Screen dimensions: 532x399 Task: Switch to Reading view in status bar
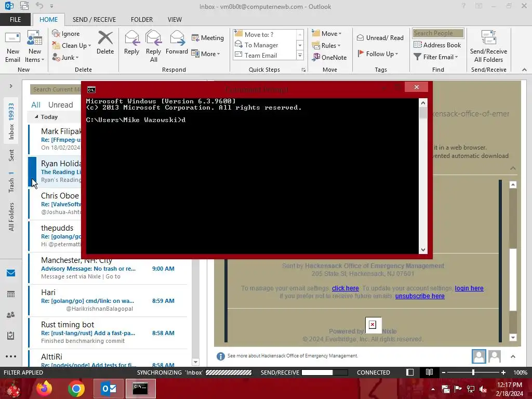[x=429, y=372]
